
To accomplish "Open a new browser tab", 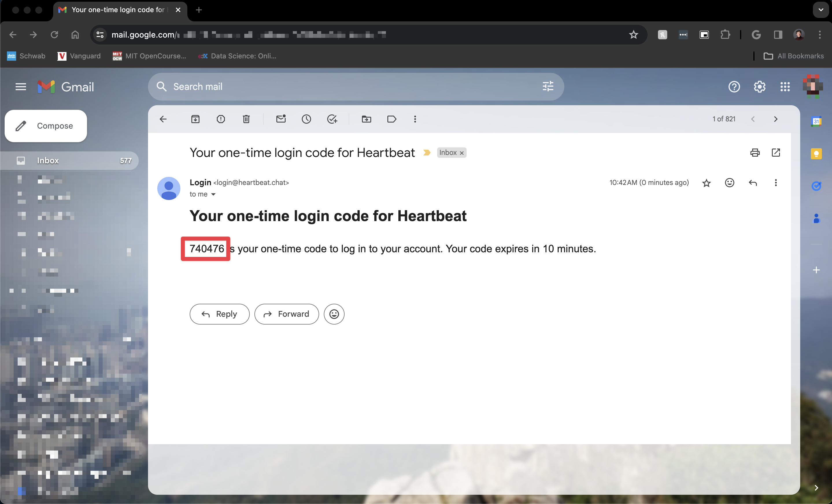I will (x=199, y=10).
